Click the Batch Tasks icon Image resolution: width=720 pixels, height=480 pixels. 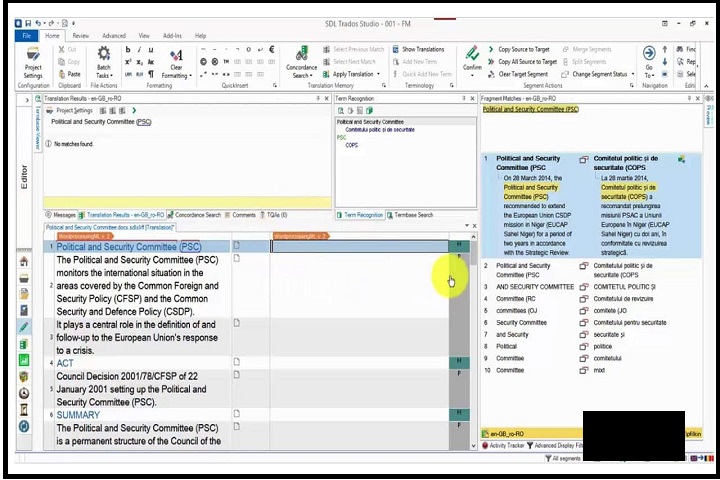tap(103, 59)
